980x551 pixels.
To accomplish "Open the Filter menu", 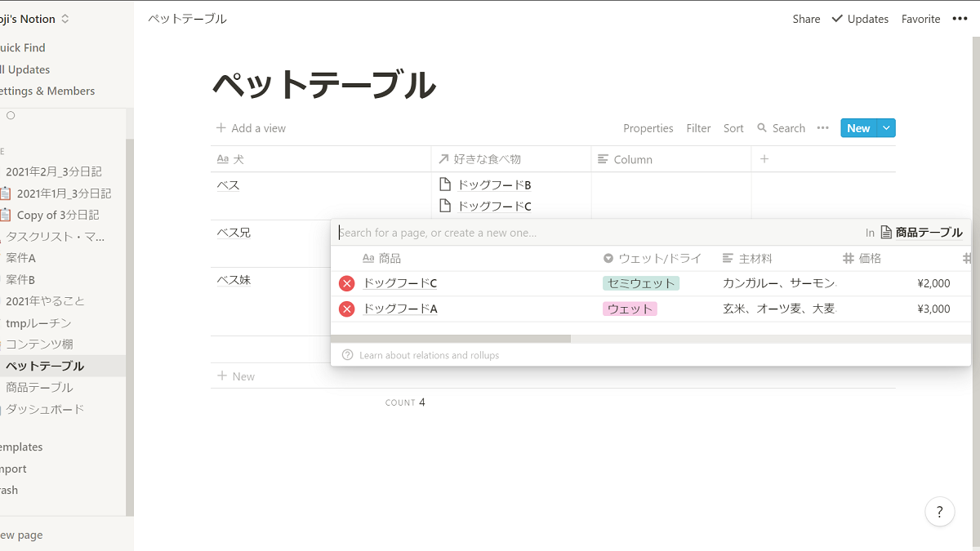I will click(698, 128).
